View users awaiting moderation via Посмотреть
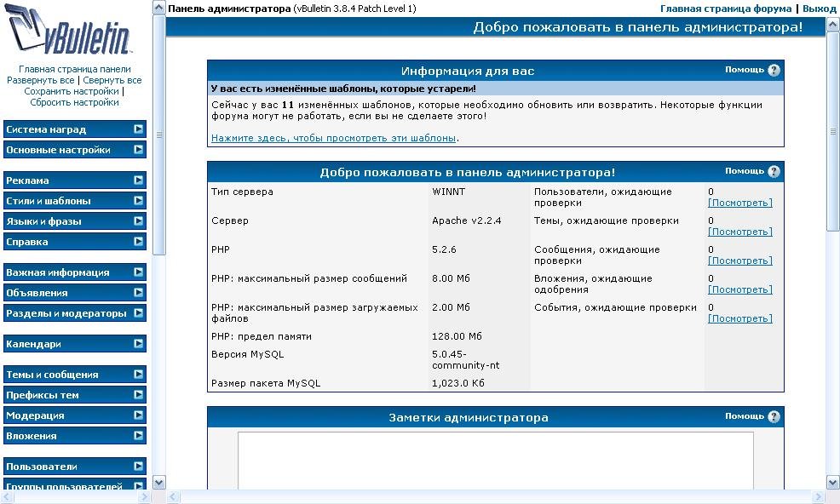 coord(740,203)
